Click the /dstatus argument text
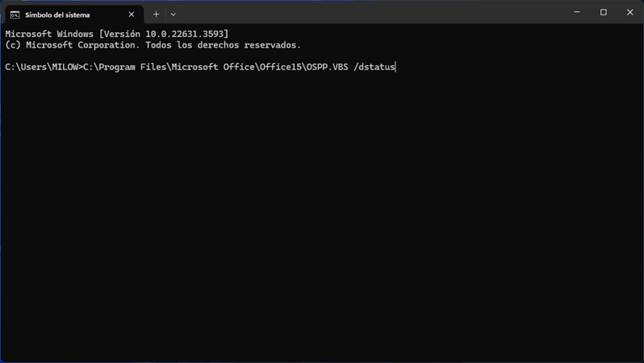 pyautogui.click(x=374, y=67)
